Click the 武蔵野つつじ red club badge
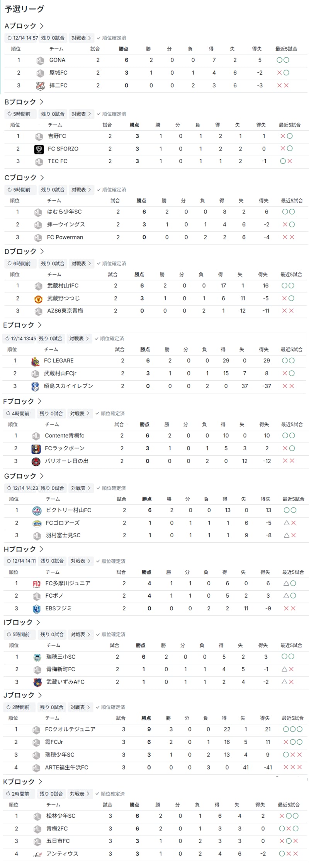Screen dimensions: 309x868 pyautogui.click(x=38, y=299)
